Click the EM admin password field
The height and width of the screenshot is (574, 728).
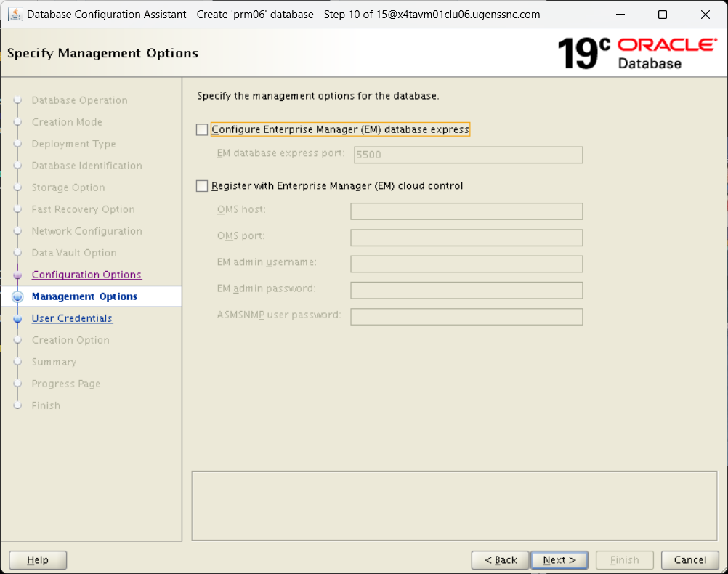(x=466, y=291)
